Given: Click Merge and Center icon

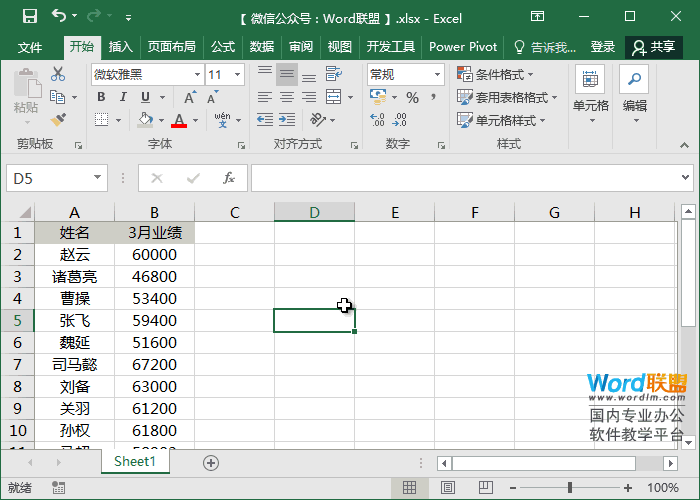Looking at the screenshot, I should click(x=333, y=97).
